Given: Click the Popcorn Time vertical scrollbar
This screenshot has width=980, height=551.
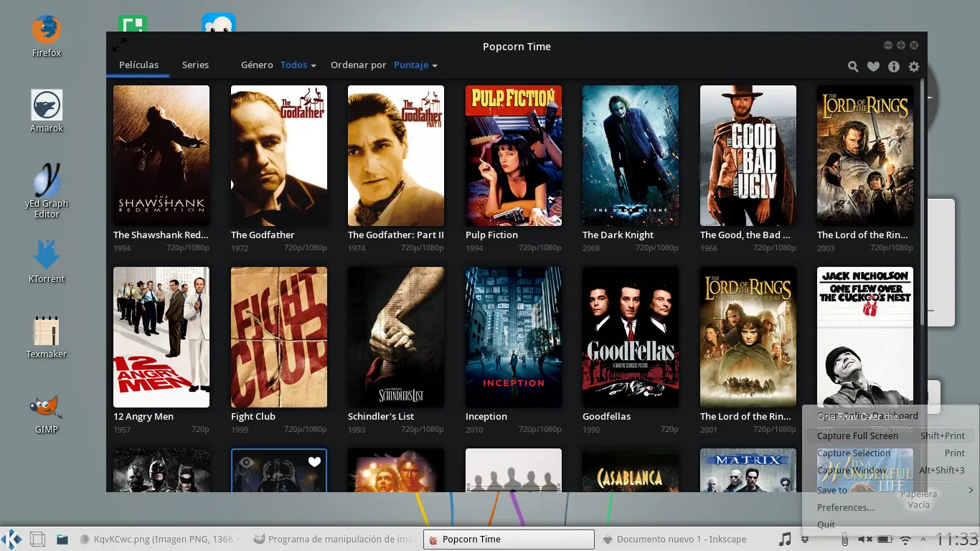Looking at the screenshot, I should click(923, 201).
